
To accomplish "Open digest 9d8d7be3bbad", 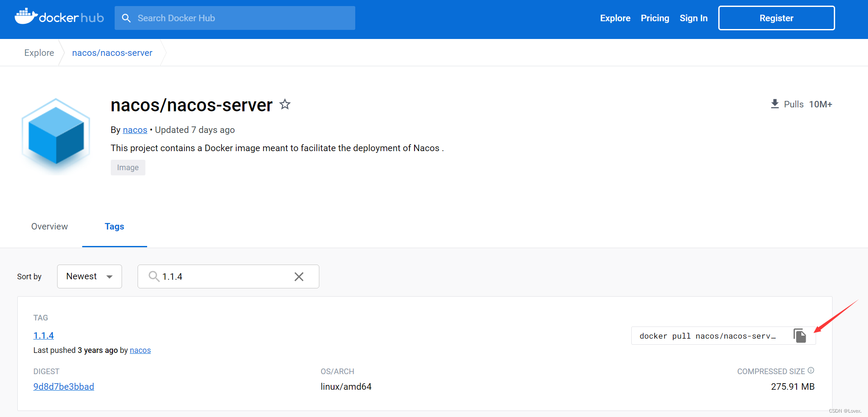I will (x=64, y=387).
